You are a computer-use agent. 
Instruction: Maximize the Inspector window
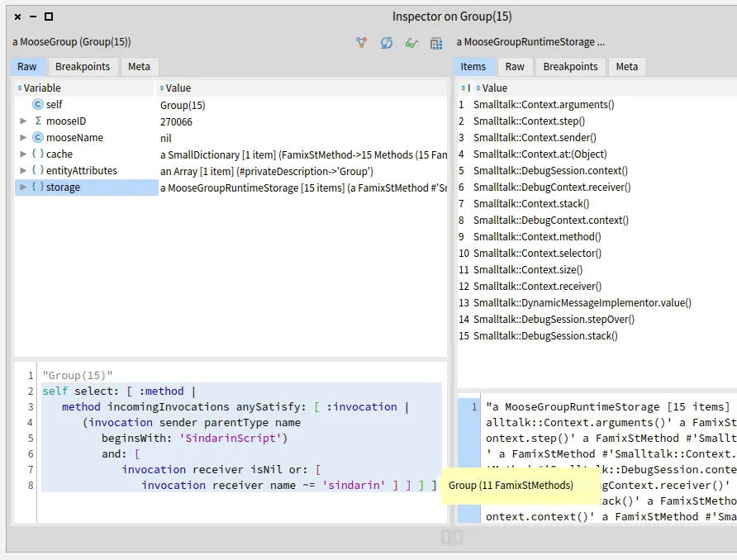point(49,17)
